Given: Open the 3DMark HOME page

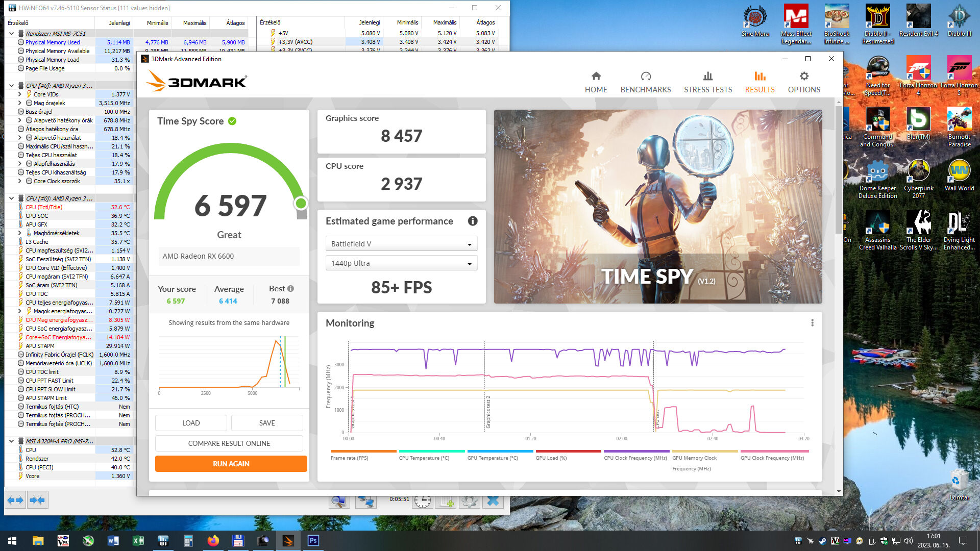Looking at the screenshot, I should click(x=596, y=83).
